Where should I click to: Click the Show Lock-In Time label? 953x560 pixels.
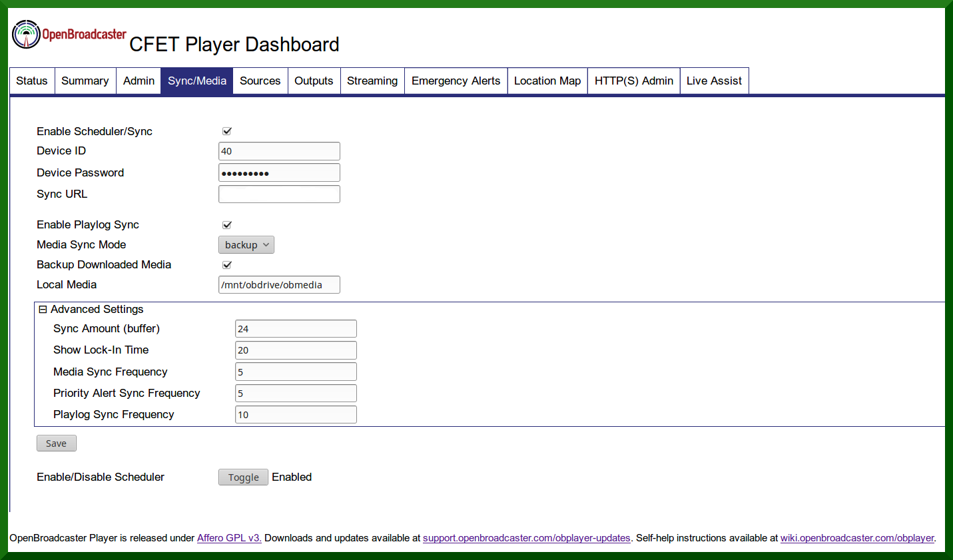pos(101,350)
